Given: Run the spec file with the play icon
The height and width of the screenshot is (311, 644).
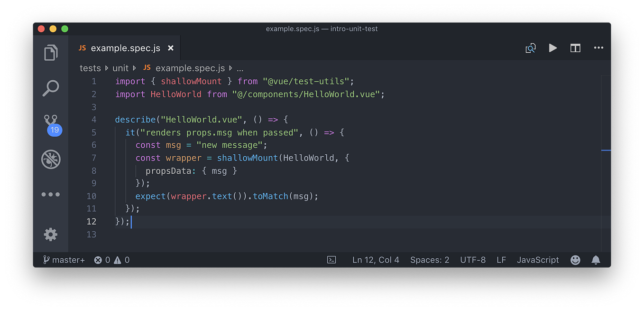Looking at the screenshot, I should 553,47.
